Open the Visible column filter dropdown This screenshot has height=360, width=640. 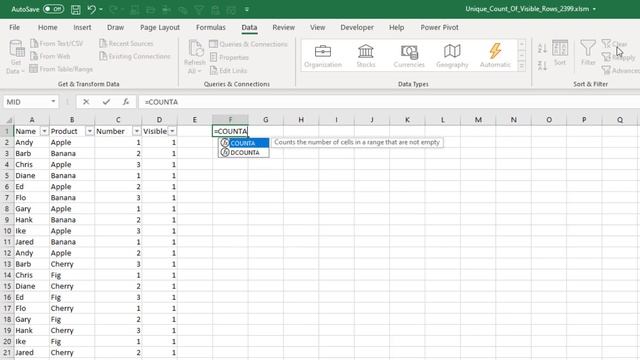coord(172,131)
